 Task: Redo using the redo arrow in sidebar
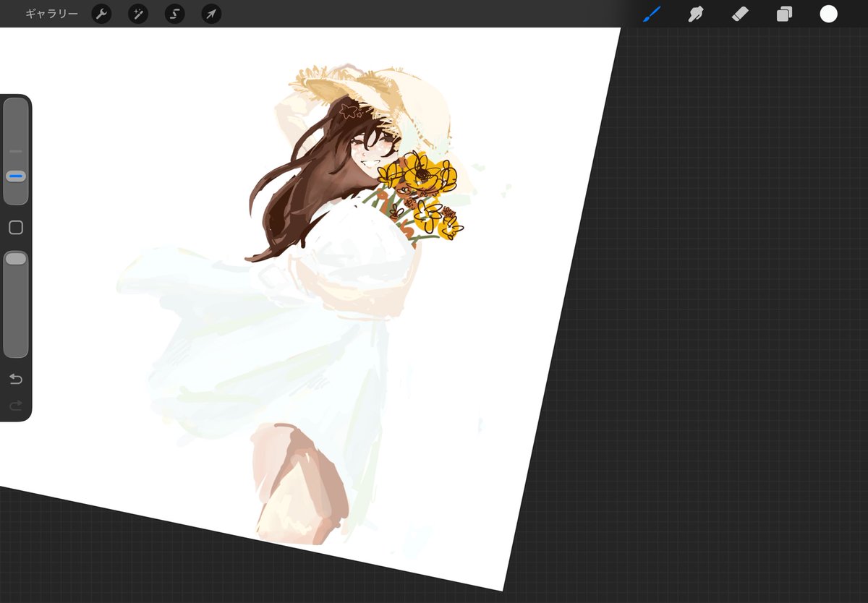[16, 406]
